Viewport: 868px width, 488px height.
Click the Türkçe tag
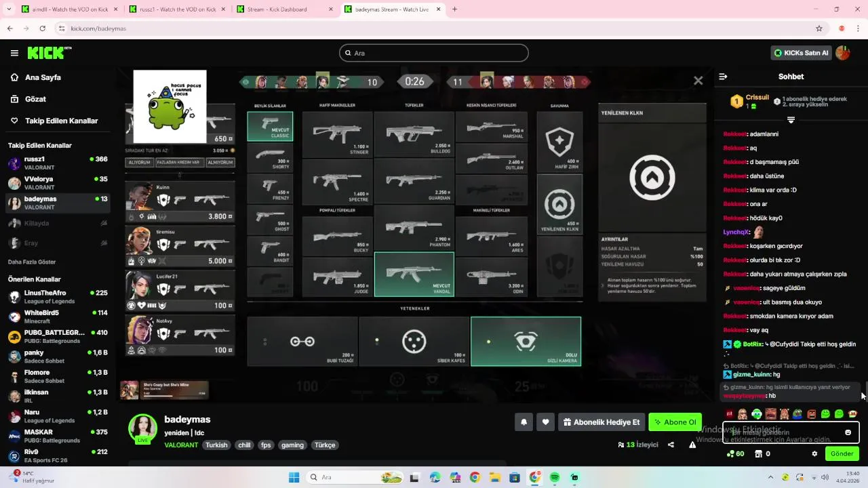click(325, 445)
